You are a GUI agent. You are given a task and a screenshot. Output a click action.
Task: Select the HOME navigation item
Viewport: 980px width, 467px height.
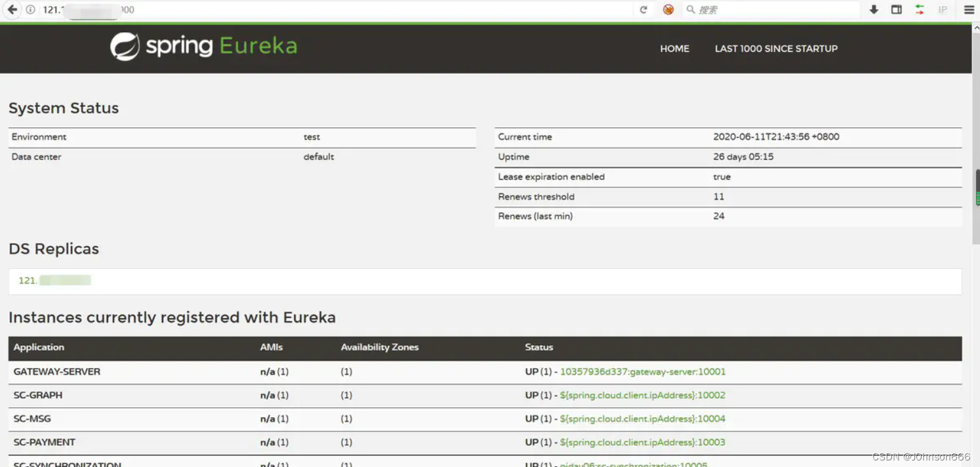tap(674, 49)
